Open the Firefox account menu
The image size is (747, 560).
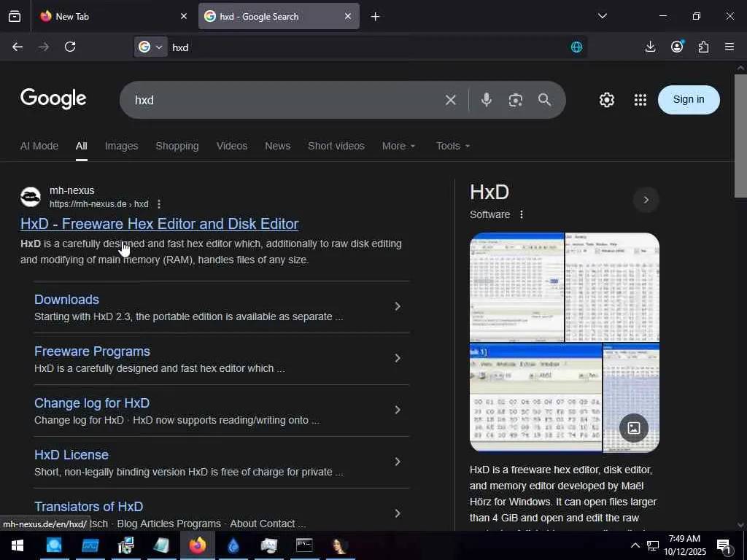point(677,46)
